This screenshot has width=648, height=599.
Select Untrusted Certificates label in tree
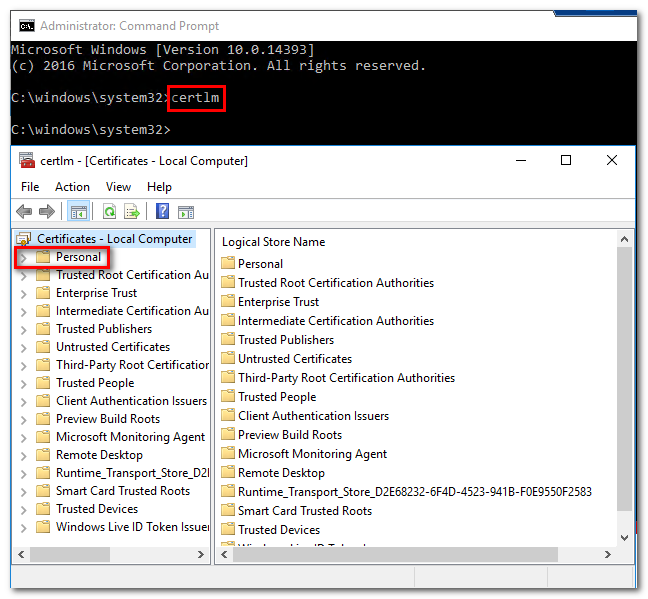tap(113, 347)
